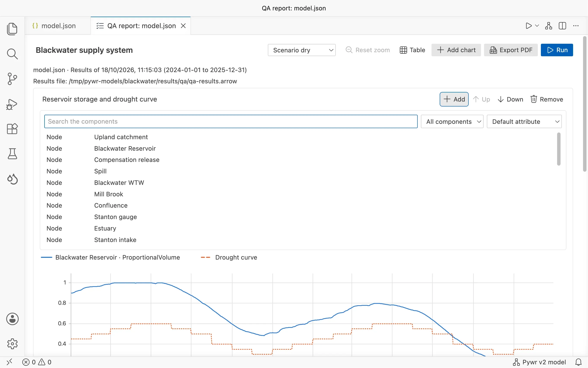Open the Run and Debug view
588x368 pixels.
12,104
